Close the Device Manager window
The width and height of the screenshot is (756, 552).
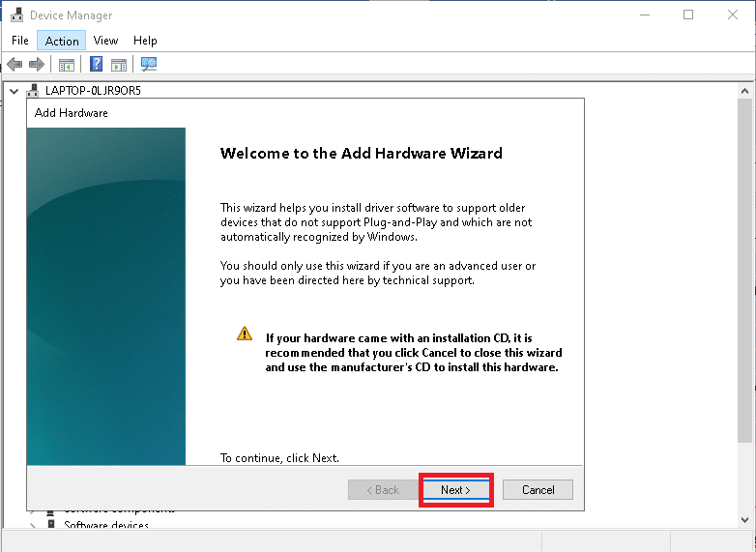click(733, 15)
